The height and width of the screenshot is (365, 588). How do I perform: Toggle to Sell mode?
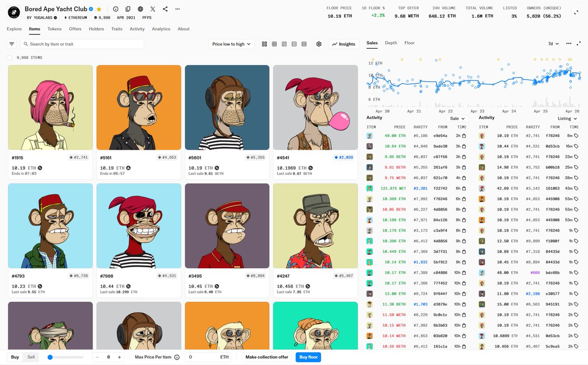(31, 357)
